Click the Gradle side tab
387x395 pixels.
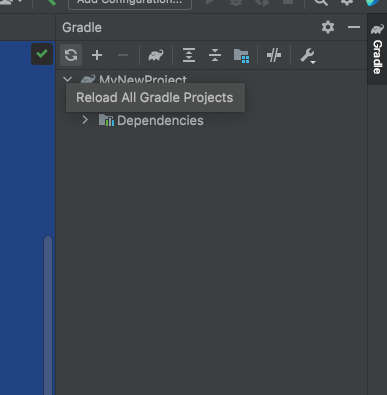click(x=377, y=49)
